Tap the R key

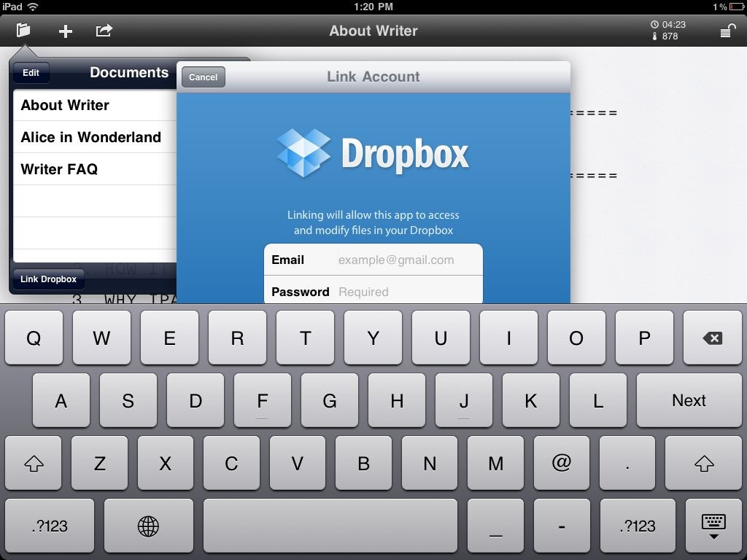237,338
